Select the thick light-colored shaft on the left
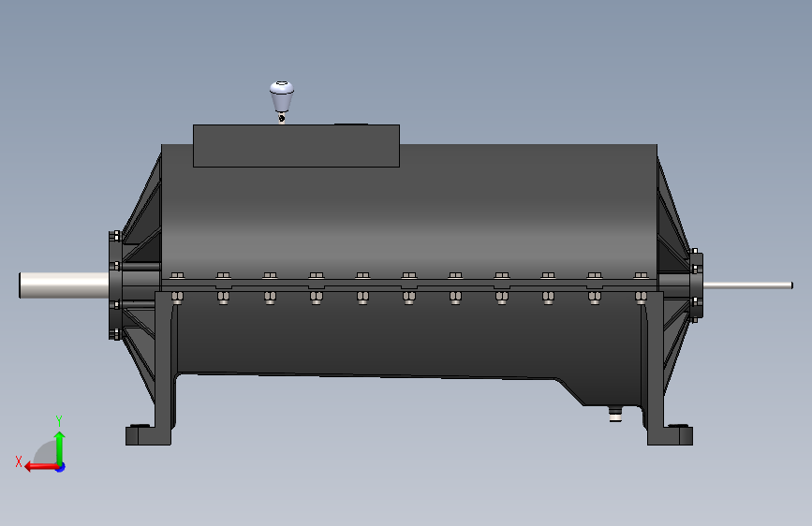This screenshot has height=526, width=812. tap(65, 285)
